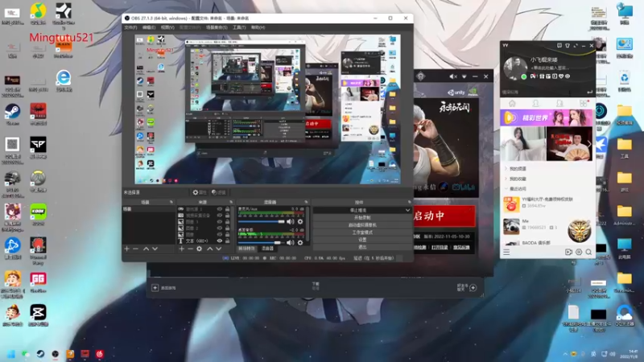Viewport: 644px width, 362px height.
Task: Toggle visibility of Image 3 source
Action: click(220, 222)
